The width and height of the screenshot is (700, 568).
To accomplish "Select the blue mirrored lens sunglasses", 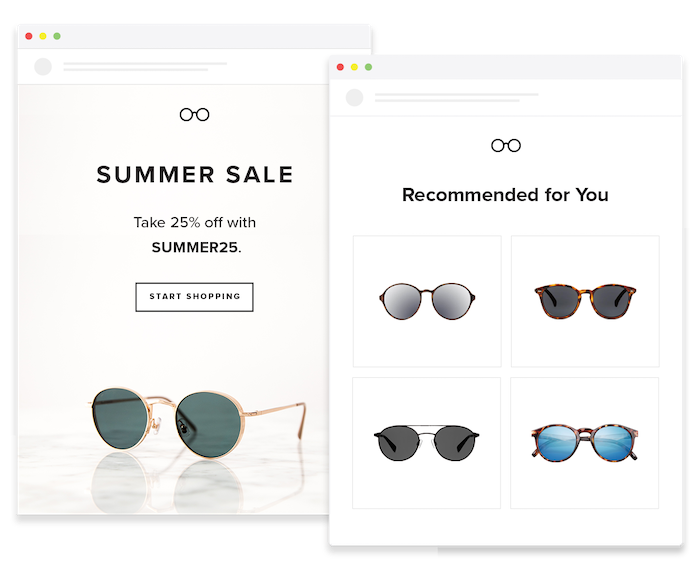I will [x=584, y=443].
